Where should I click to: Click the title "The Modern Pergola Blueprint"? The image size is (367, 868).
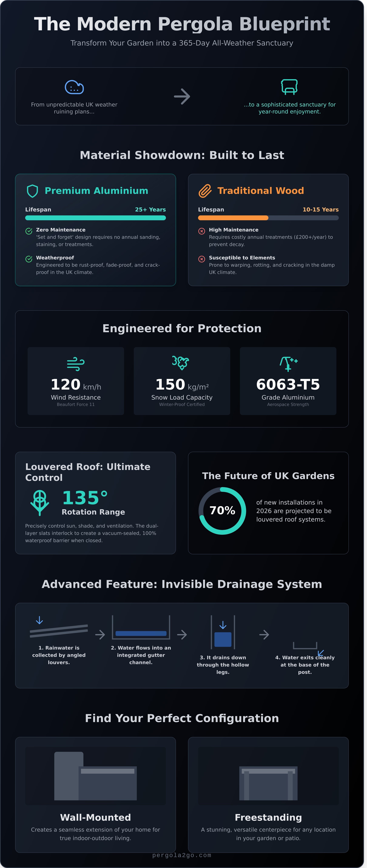(x=182, y=24)
